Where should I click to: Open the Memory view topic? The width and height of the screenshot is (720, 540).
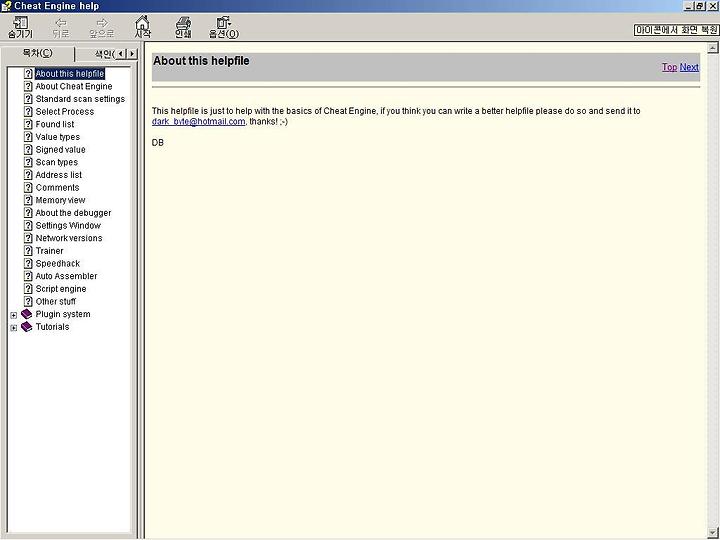[x=61, y=200]
